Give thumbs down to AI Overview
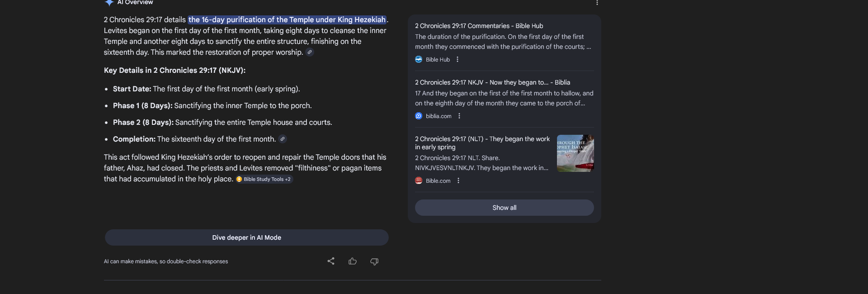The height and width of the screenshot is (294, 868). click(x=374, y=261)
